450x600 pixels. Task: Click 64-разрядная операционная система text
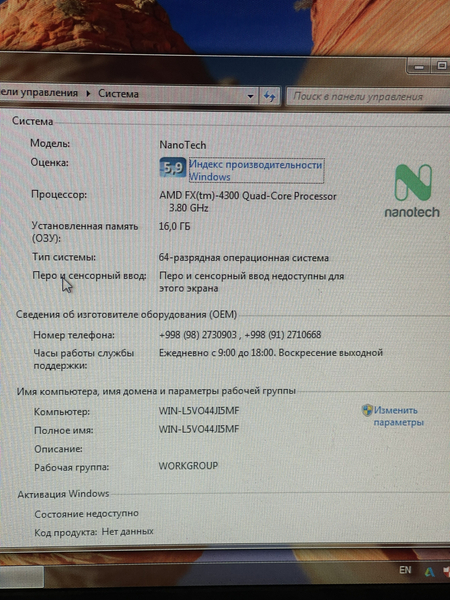tap(243, 258)
